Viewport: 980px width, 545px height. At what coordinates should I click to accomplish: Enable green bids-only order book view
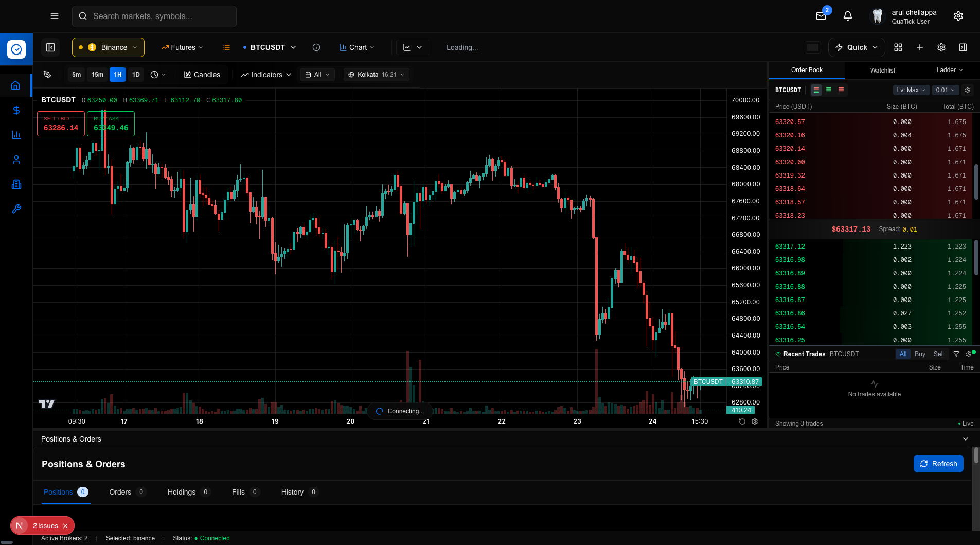[x=829, y=90]
